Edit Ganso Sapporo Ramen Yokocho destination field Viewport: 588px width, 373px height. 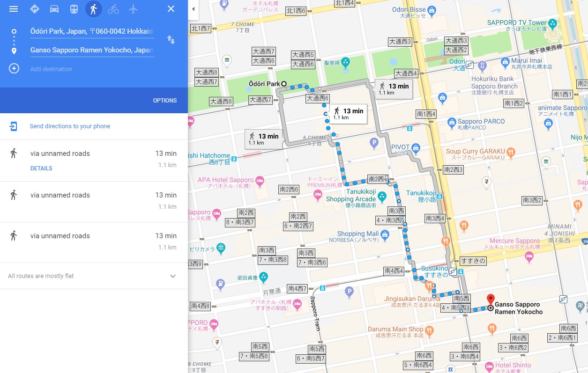pyautogui.click(x=92, y=50)
